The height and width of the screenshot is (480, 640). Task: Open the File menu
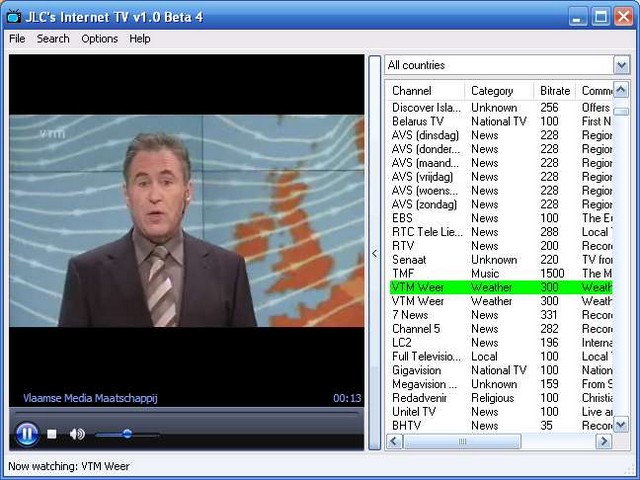[17, 39]
